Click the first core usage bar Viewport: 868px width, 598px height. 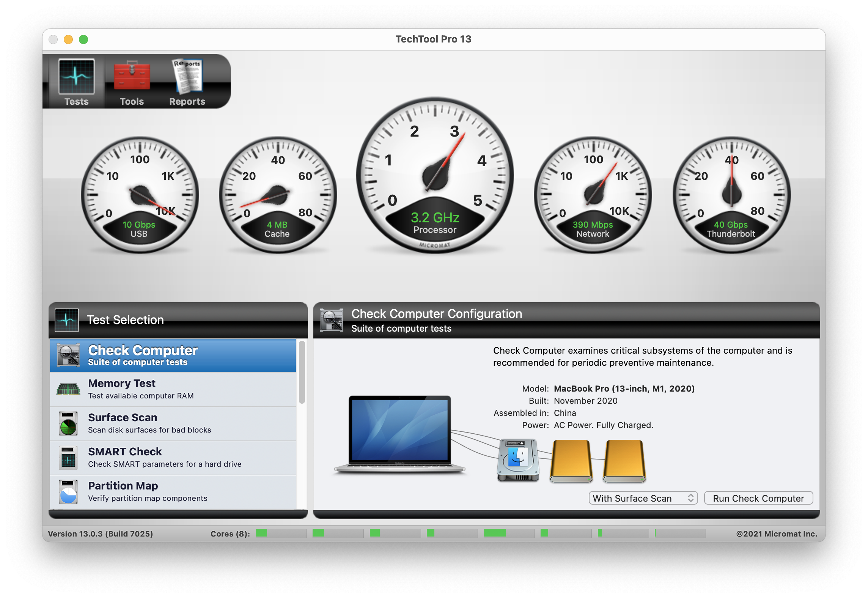pyautogui.click(x=281, y=533)
